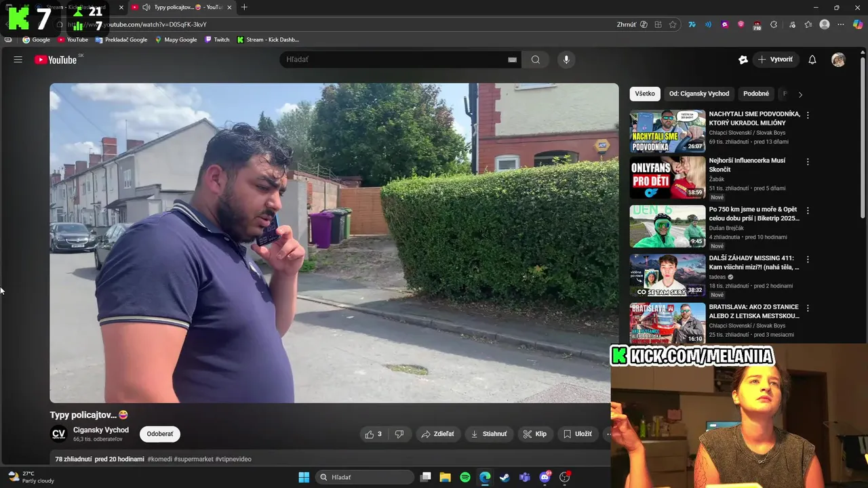Open the Copilot icon in browser toolbar

(x=858, y=24)
